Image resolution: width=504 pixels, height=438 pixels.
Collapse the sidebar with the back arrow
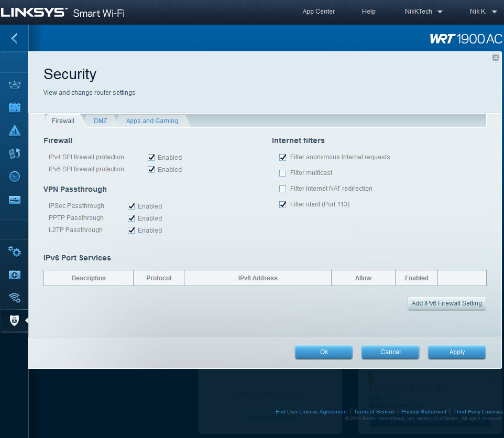click(x=14, y=39)
